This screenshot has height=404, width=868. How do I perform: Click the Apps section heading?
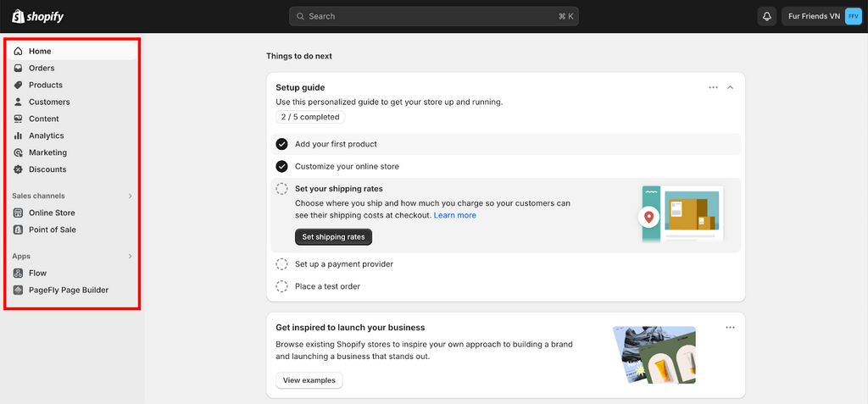tap(21, 257)
